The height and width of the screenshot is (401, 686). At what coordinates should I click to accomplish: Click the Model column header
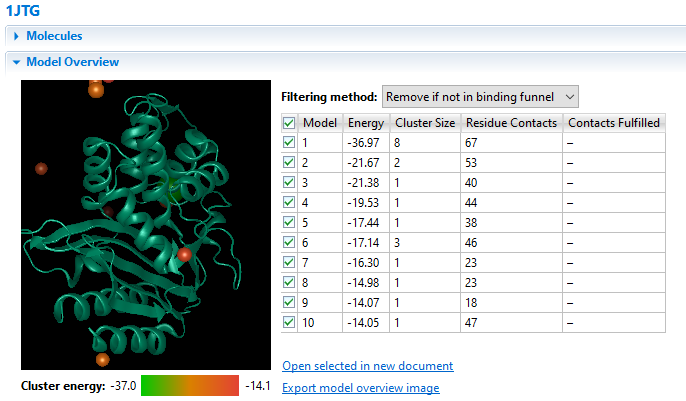(x=320, y=123)
